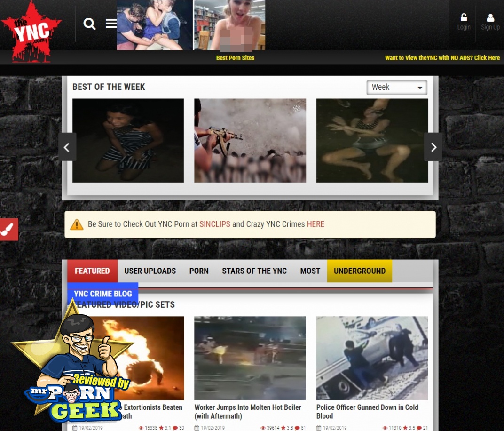The image size is (504, 431).
Task: Click the theYNC red star logo
Action: pos(31,32)
